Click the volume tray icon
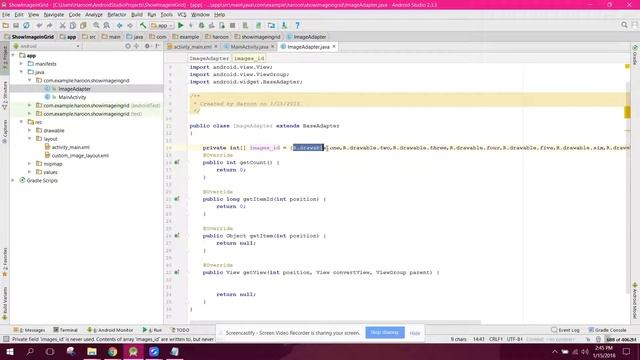This screenshot has height=360, width=640. [x=585, y=351]
